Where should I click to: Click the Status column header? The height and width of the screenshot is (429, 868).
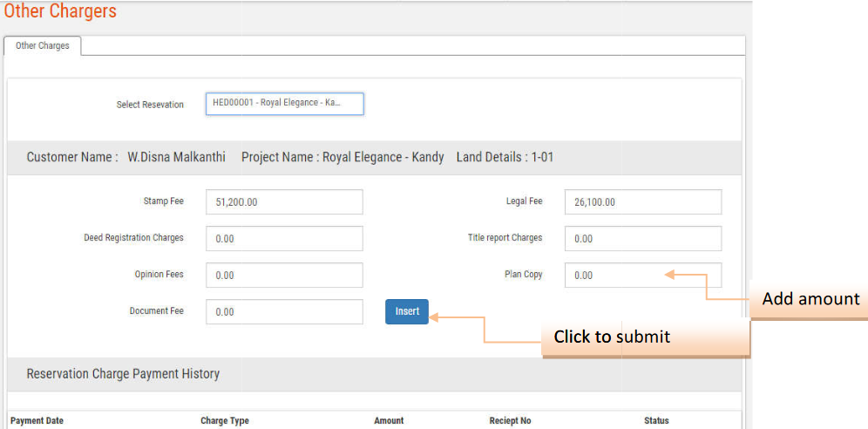(x=656, y=421)
